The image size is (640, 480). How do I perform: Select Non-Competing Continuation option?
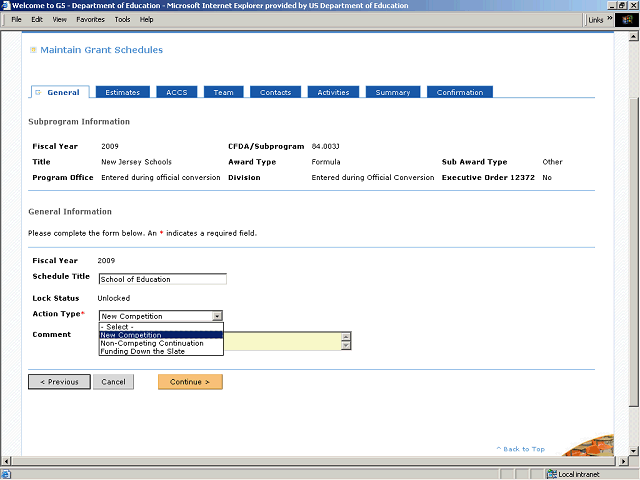pos(151,343)
